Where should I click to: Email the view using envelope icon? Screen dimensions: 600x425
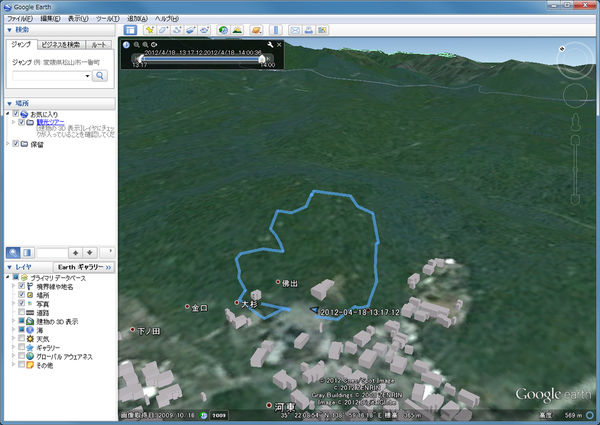coord(295,30)
